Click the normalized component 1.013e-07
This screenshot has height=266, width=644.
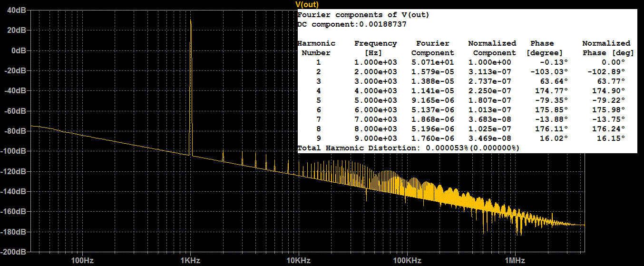pyautogui.click(x=489, y=110)
